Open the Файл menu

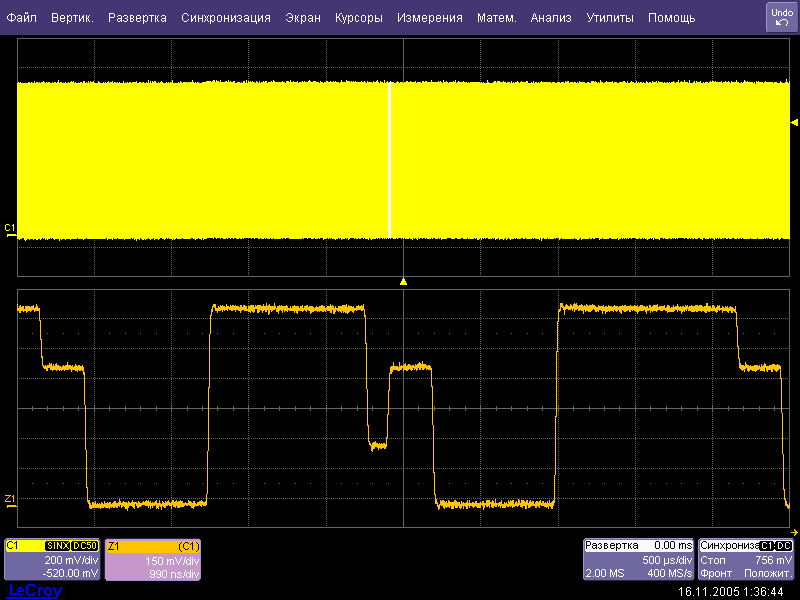pyautogui.click(x=22, y=18)
